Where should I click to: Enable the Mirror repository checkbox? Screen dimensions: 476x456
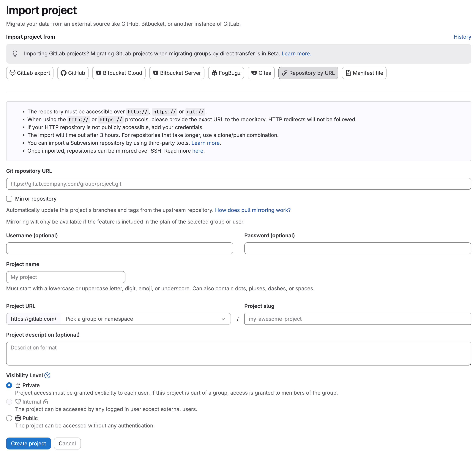(x=9, y=199)
